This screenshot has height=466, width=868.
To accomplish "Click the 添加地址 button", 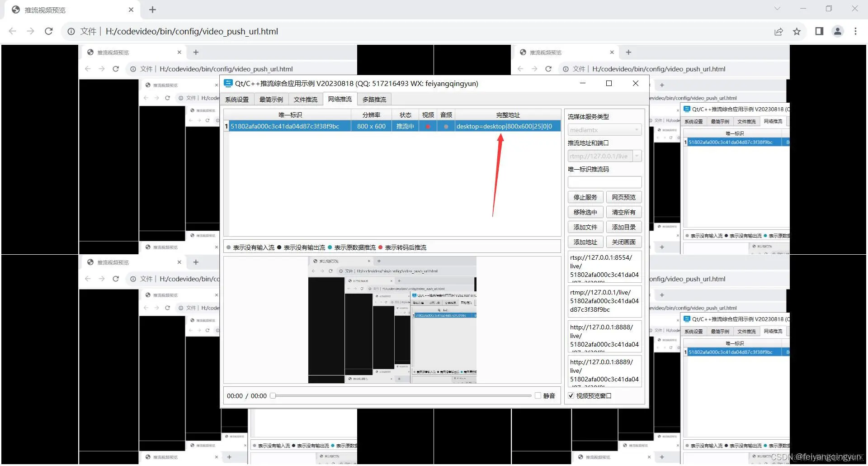I will pos(585,242).
